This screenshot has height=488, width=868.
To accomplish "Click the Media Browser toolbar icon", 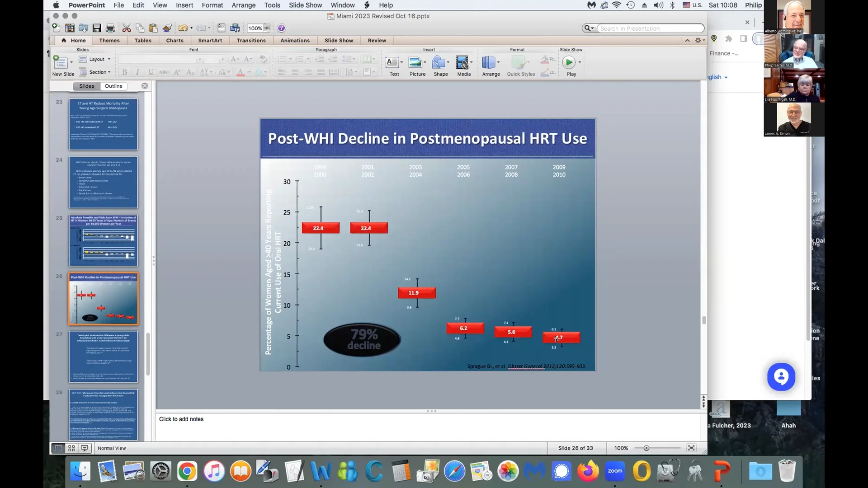I will click(x=235, y=28).
